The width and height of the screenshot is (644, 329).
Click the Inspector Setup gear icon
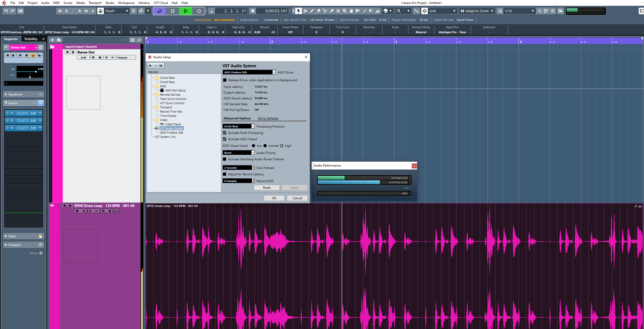click(x=41, y=253)
